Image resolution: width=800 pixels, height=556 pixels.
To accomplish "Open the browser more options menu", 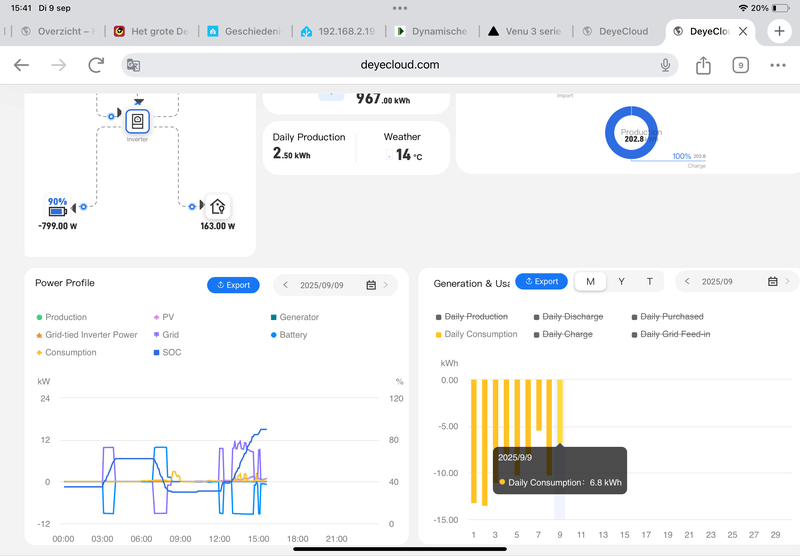I will 778,65.
